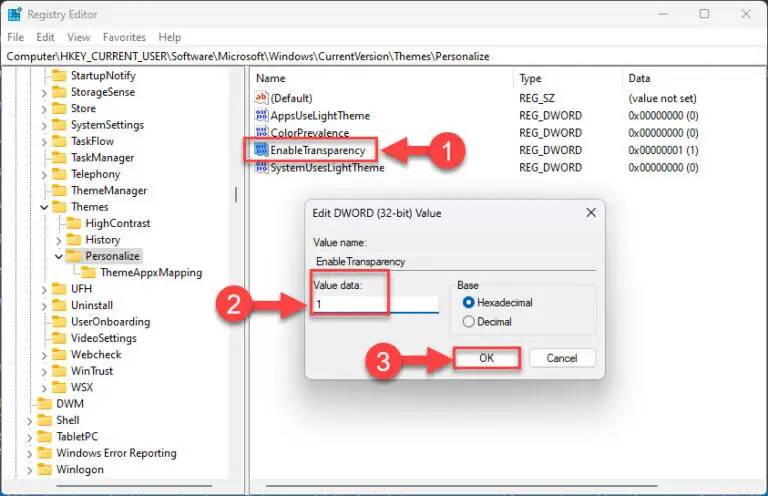This screenshot has height=496, width=768.
Task: Collapse the Themes tree node
Action: [x=44, y=207]
